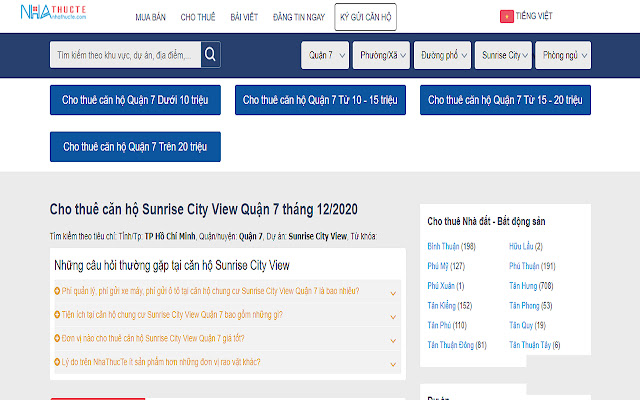The height and width of the screenshot is (400, 640).
Task: Open the Tân Thuận Đông (81) link
Action: pyautogui.click(x=457, y=345)
